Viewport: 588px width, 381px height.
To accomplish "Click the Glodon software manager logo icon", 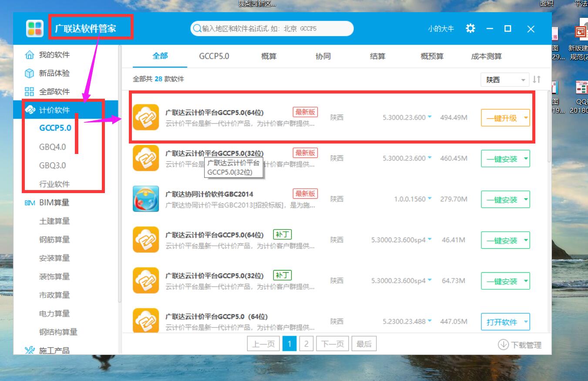I will (x=35, y=28).
